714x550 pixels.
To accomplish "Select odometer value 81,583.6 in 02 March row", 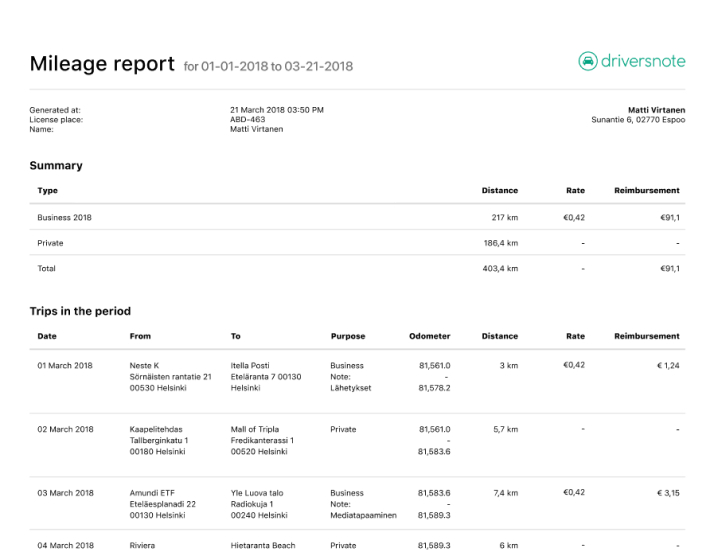I will (434, 452).
